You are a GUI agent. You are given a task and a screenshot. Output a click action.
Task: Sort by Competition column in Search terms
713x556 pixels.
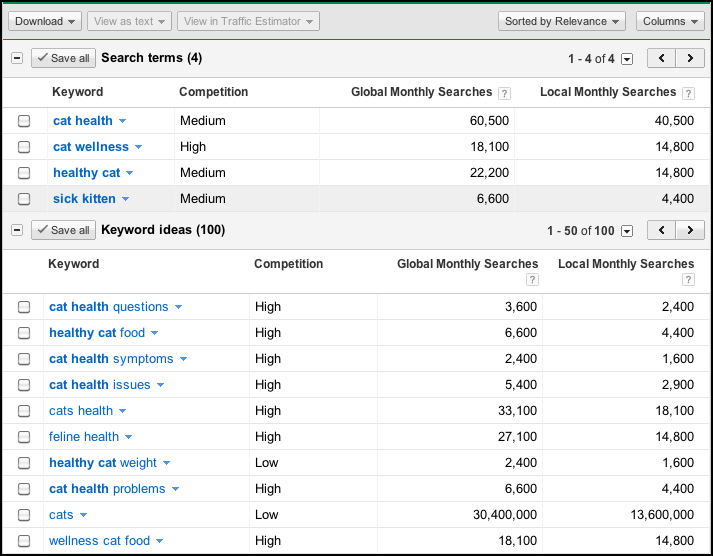click(x=213, y=92)
